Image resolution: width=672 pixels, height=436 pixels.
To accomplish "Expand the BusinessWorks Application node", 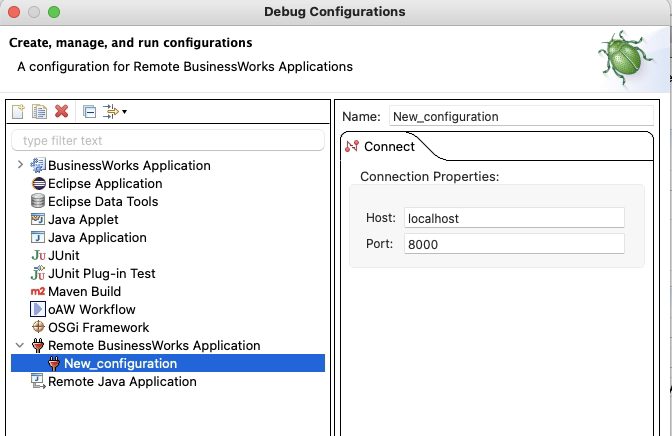I will coord(20,165).
